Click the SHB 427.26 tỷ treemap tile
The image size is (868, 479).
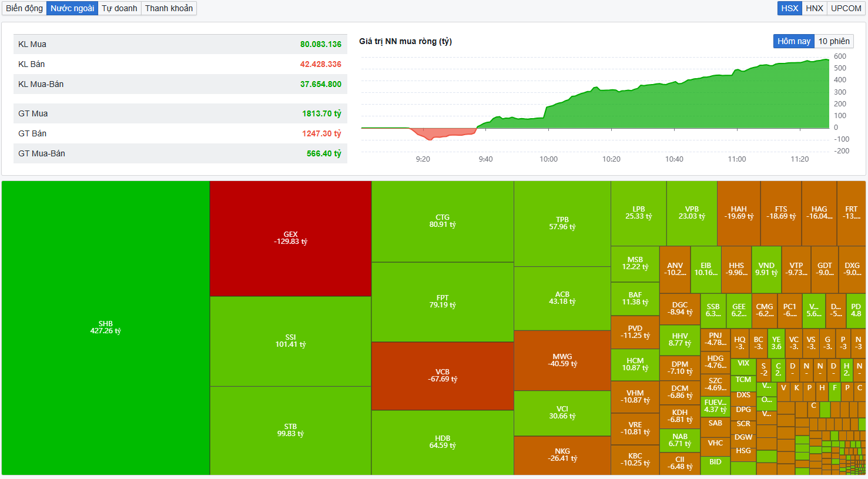coord(106,328)
